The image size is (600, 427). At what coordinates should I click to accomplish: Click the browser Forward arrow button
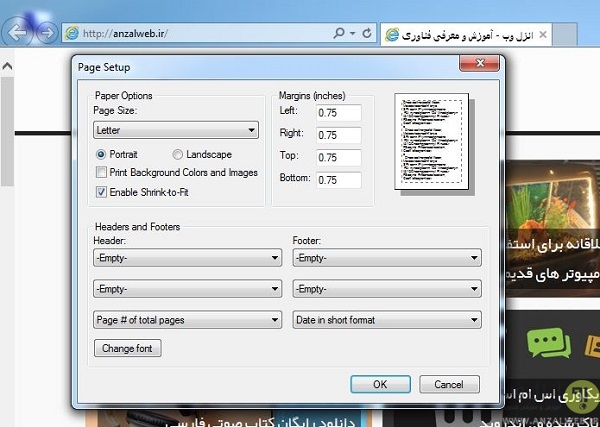tap(45, 33)
